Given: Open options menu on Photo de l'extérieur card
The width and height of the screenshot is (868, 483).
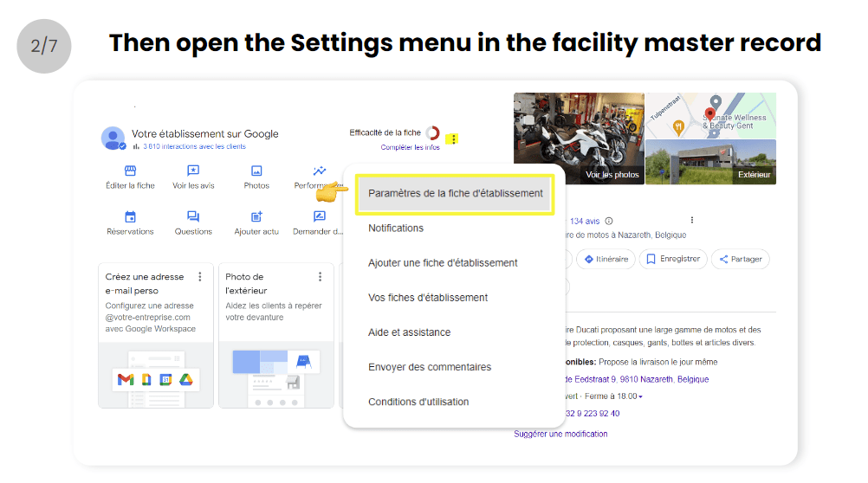Looking at the screenshot, I should (320, 277).
